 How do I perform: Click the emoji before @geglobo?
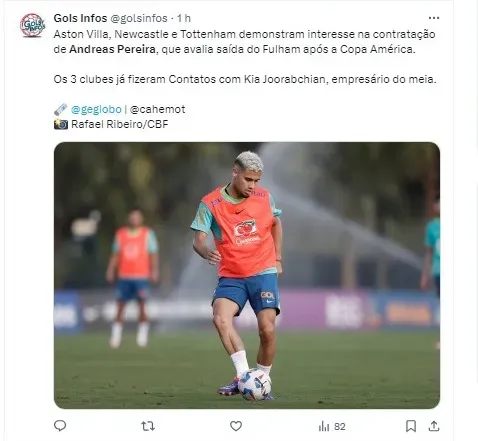tap(61, 109)
